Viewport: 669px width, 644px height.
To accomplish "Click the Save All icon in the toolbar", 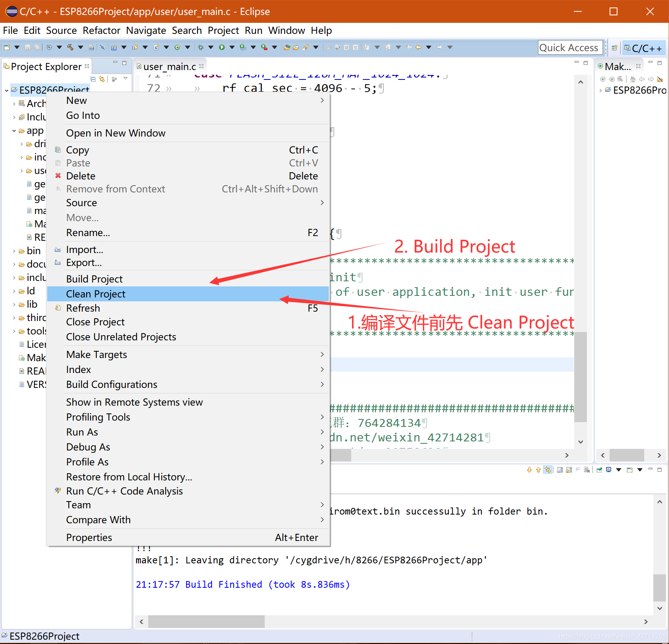I will pyautogui.click(x=36, y=47).
